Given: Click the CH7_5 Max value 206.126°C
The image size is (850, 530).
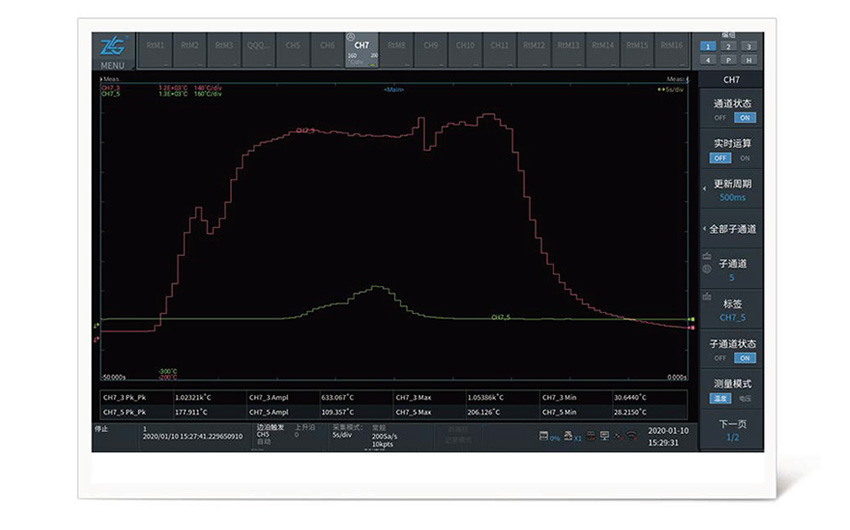Looking at the screenshot, I should (484, 412).
